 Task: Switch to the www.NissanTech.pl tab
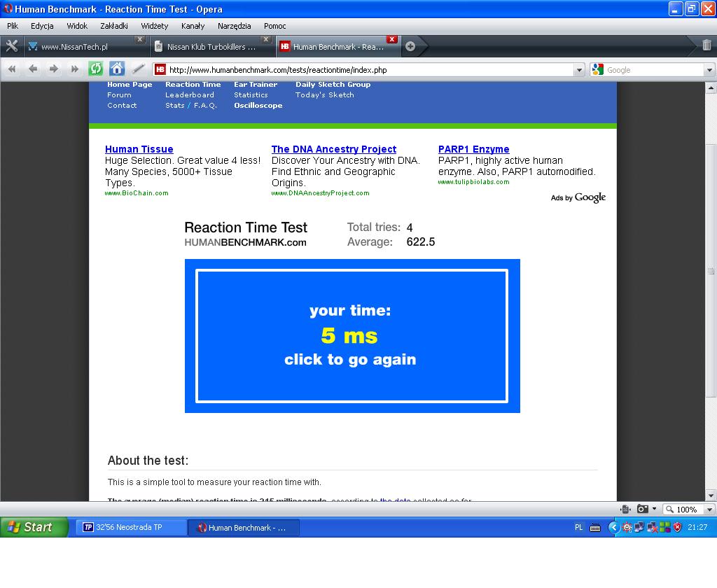(74, 47)
